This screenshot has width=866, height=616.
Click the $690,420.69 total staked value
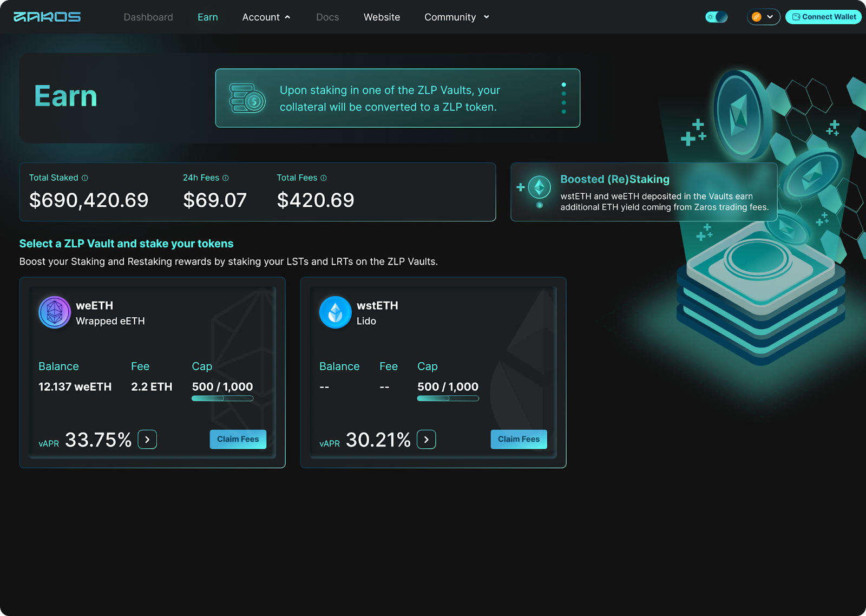click(x=89, y=200)
